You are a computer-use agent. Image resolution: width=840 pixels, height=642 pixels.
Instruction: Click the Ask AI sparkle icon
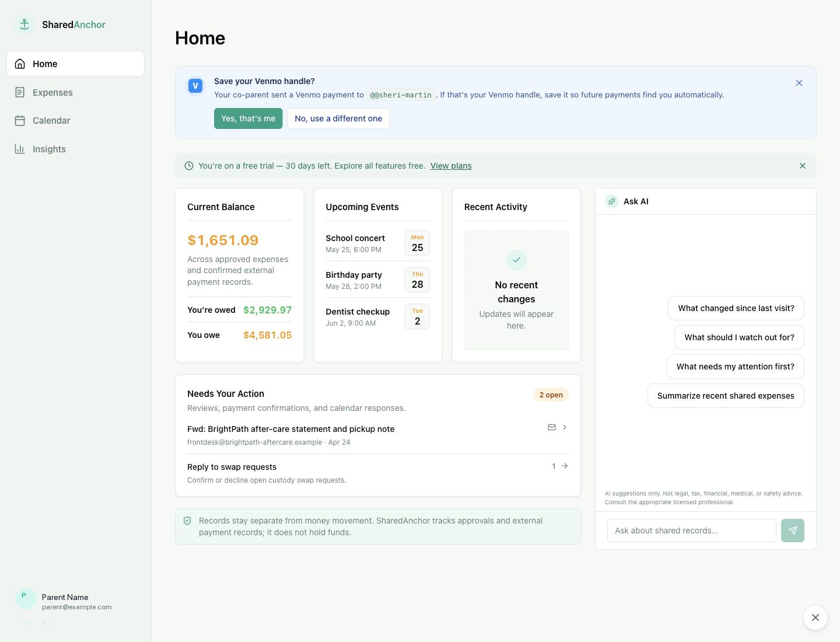(612, 201)
